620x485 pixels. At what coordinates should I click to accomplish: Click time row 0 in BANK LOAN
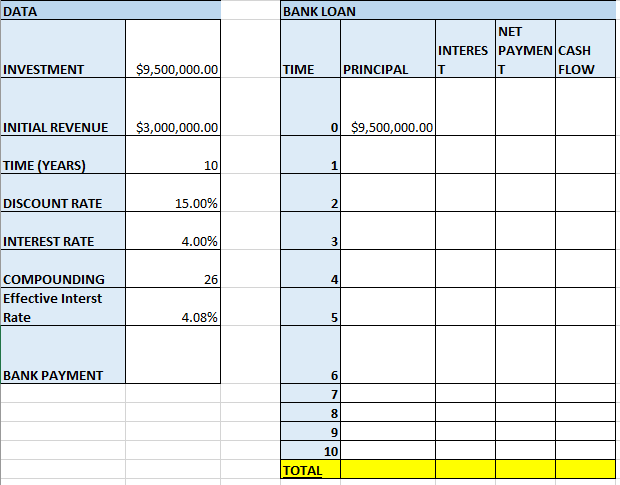310,107
